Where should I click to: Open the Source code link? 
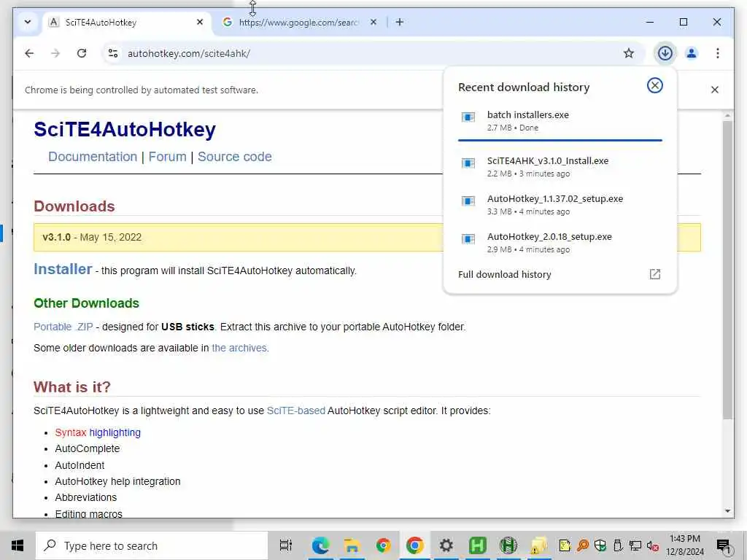[234, 157]
